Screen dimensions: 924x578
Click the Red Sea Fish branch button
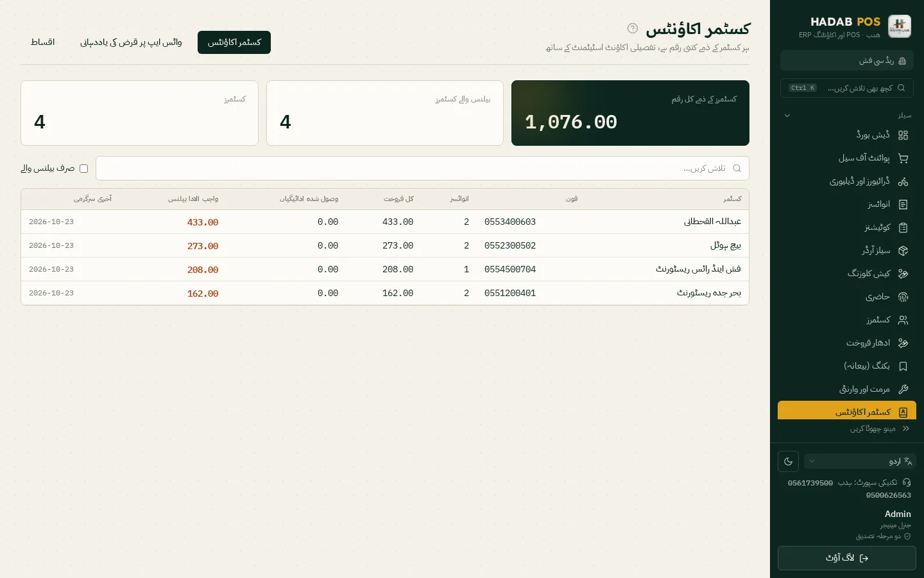coord(847,60)
